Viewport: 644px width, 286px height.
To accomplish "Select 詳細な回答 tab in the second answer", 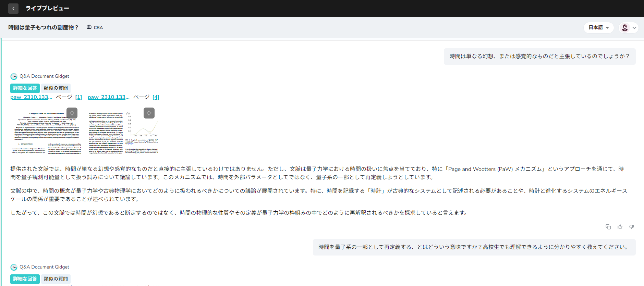I will [25, 279].
